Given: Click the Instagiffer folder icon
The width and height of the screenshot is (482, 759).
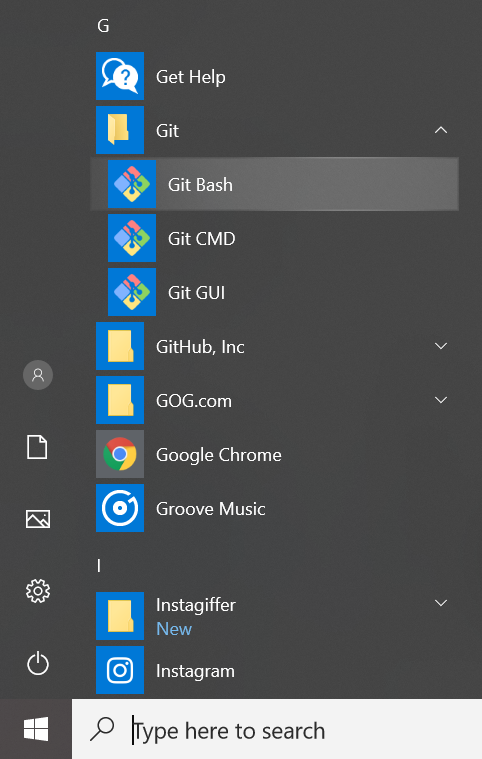Looking at the screenshot, I should point(120,616).
